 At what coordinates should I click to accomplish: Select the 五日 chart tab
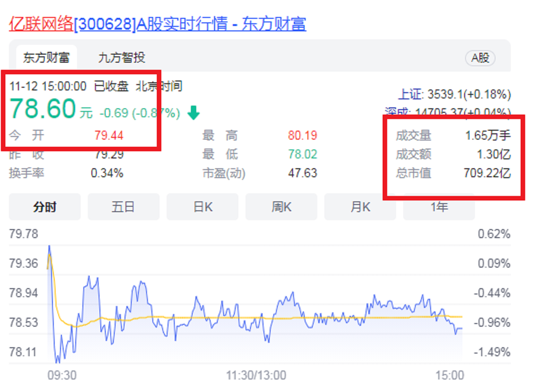point(124,207)
